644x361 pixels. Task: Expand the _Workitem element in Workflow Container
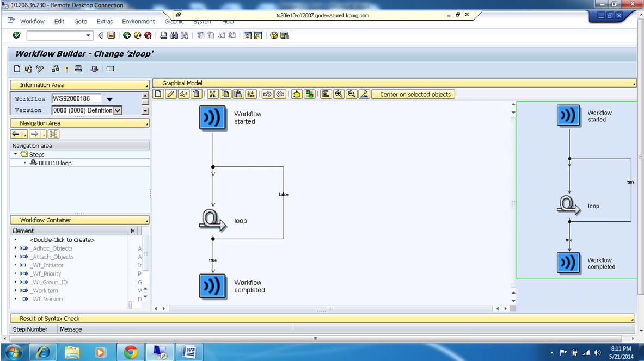[x=15, y=290]
